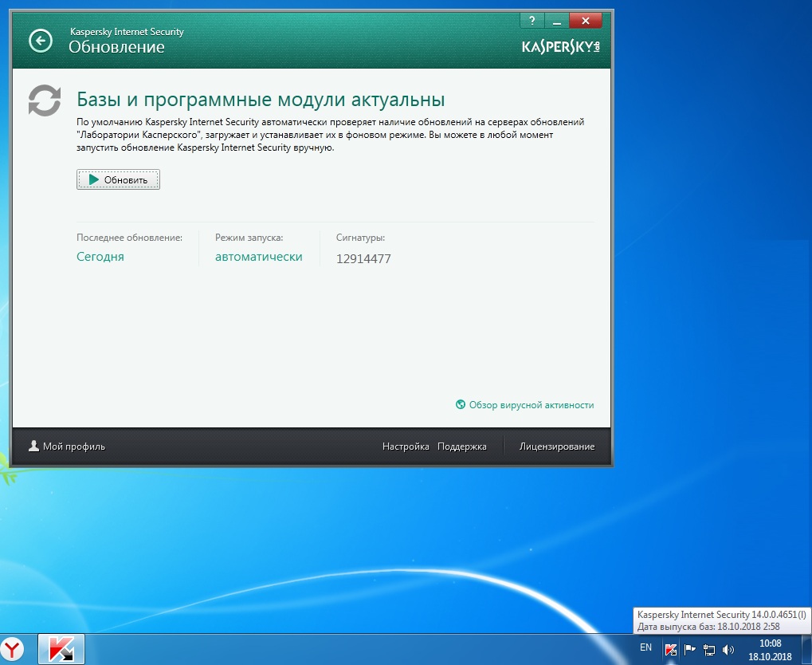The image size is (812, 665).
Task: Click the Режим запуска label
Action: [249, 238]
